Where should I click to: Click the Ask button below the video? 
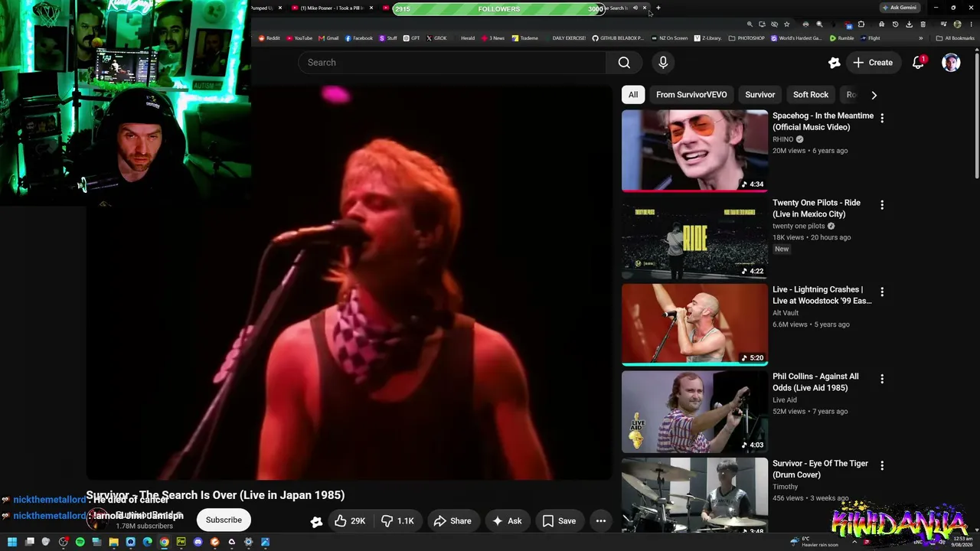point(507,521)
